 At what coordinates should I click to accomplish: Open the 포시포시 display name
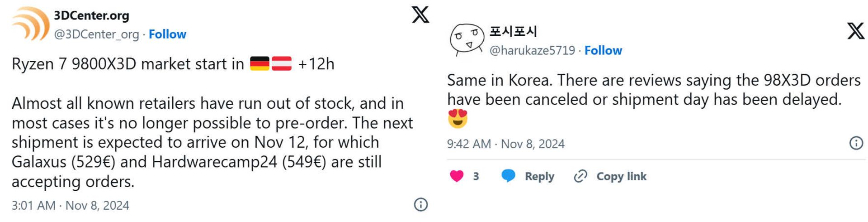pos(513,31)
